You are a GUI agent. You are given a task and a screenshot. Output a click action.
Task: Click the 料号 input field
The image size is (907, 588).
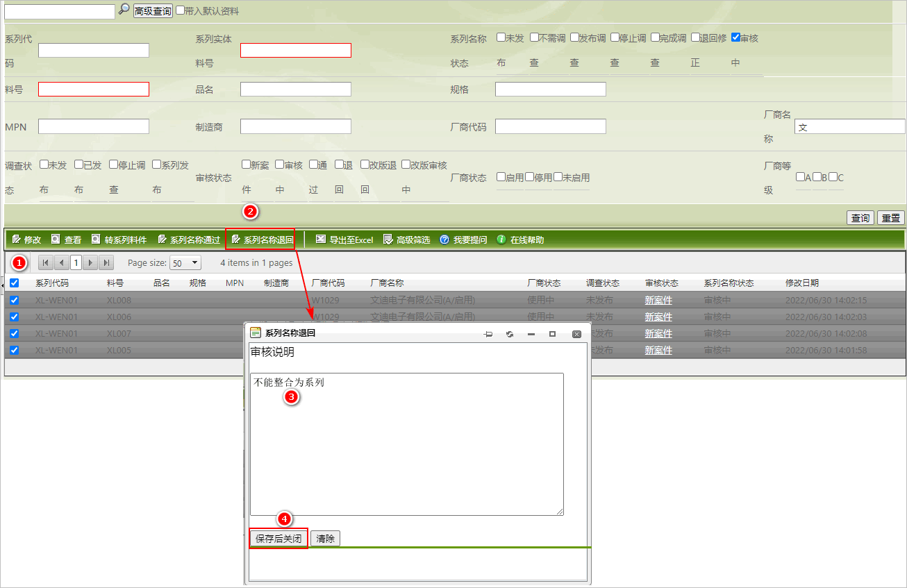click(x=94, y=89)
